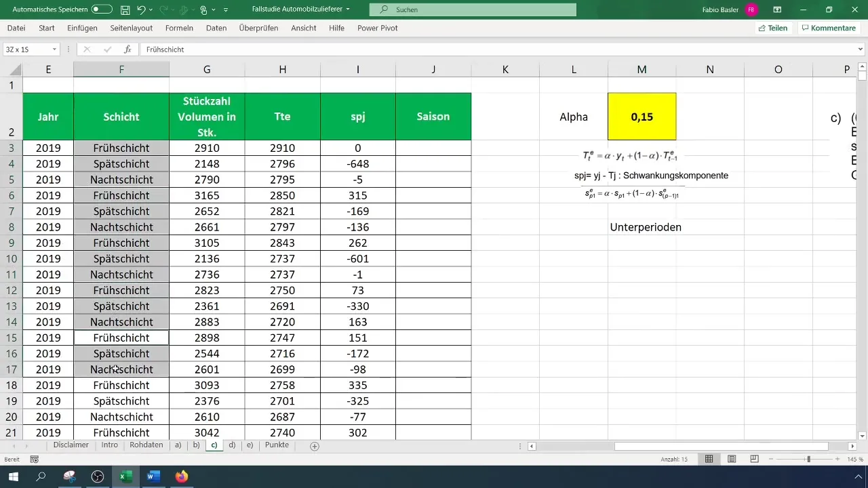Image resolution: width=868 pixels, height=488 pixels.
Task: Click the formula bar input showing Frühschicht
Action: coord(497,49)
